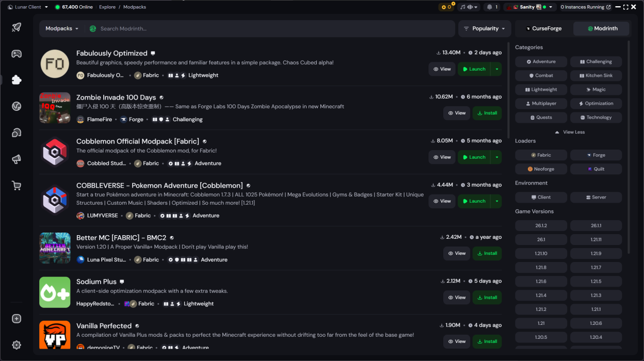The image size is (644, 361).
Task: Toggle the 1.21.4 game version filter
Action: tap(541, 296)
